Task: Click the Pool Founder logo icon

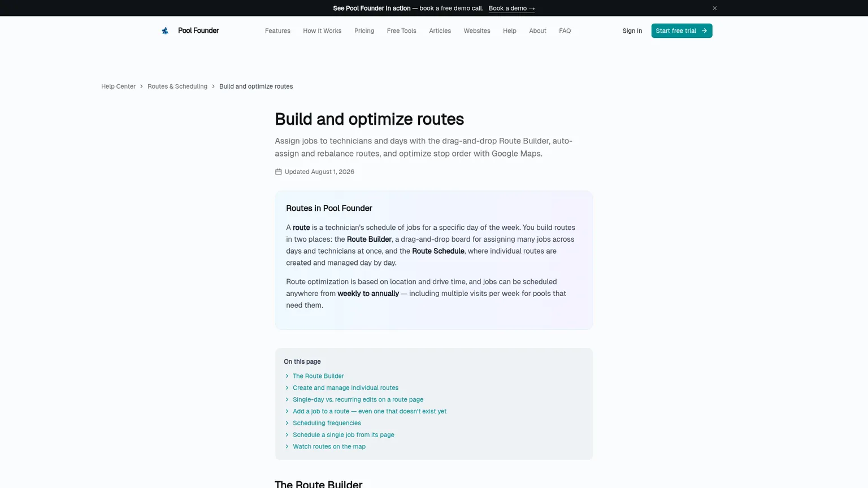Action: [x=165, y=30]
